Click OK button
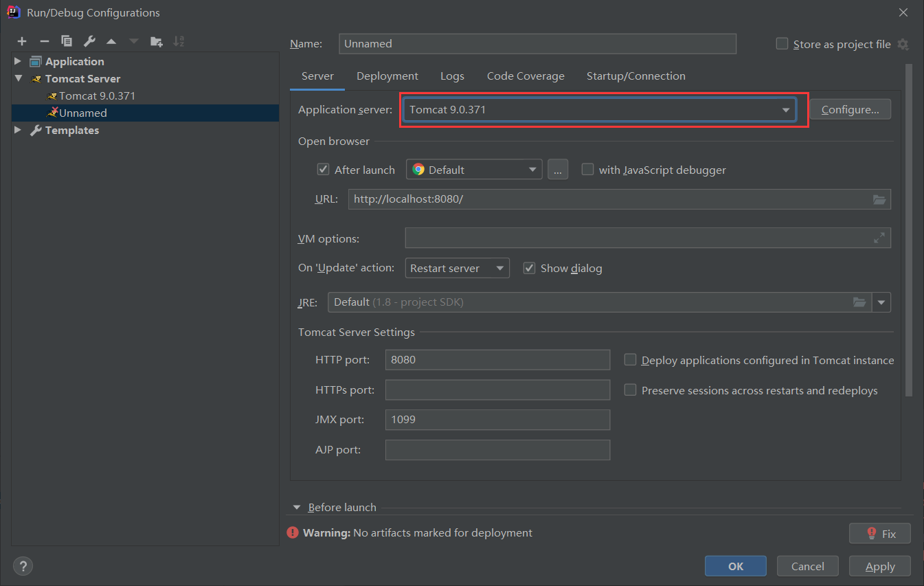 [x=736, y=566]
